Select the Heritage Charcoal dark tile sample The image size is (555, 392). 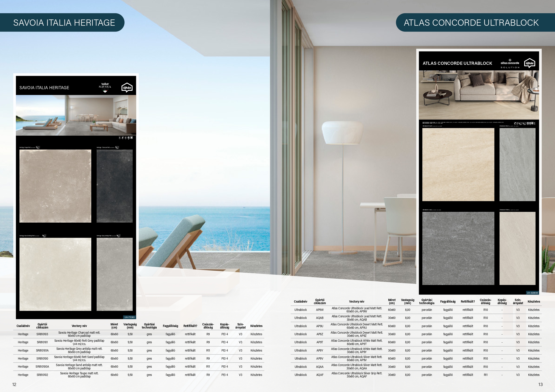115,186
